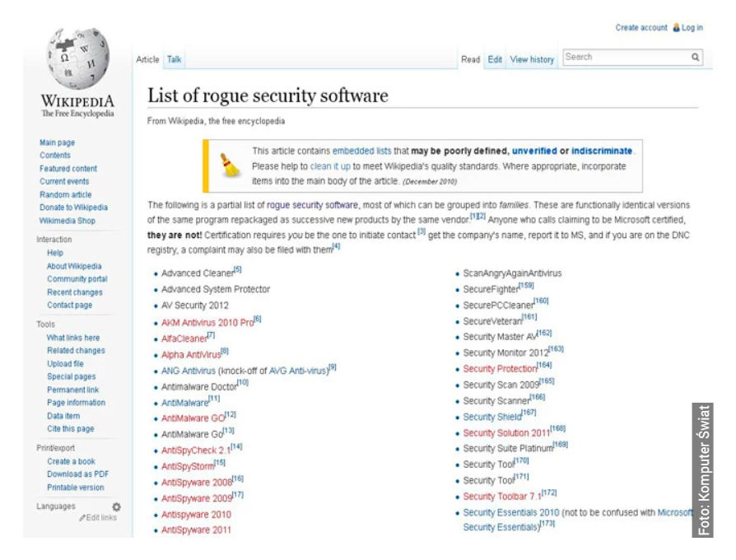The image size is (736, 560).
Task: Select the Read tab
Action: tap(470, 59)
